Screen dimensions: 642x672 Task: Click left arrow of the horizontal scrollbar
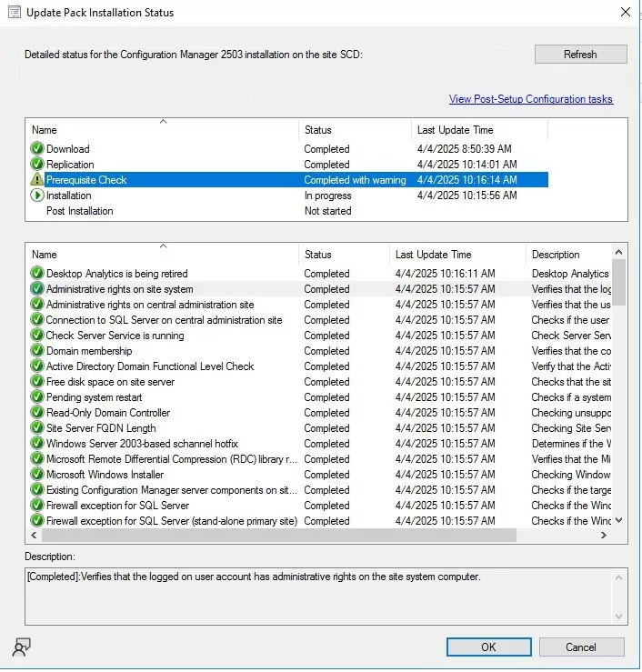coord(34,535)
